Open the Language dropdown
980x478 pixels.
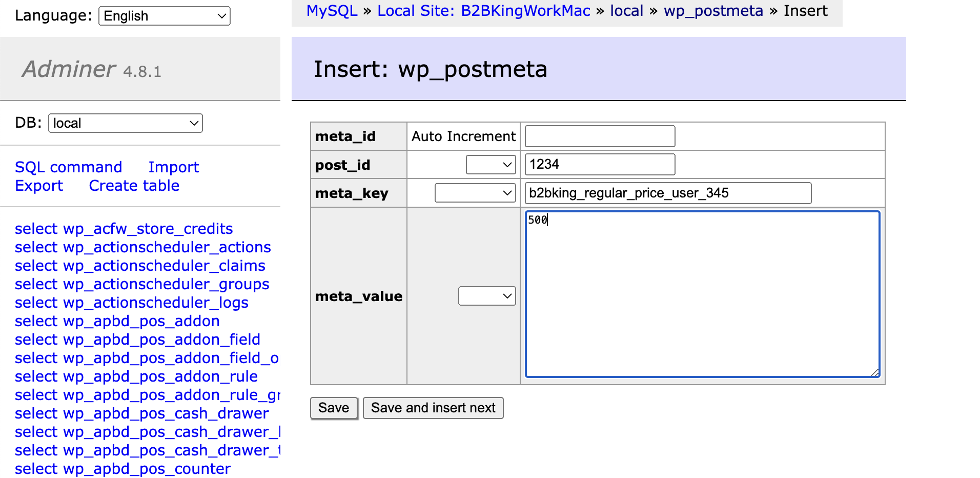click(x=164, y=16)
